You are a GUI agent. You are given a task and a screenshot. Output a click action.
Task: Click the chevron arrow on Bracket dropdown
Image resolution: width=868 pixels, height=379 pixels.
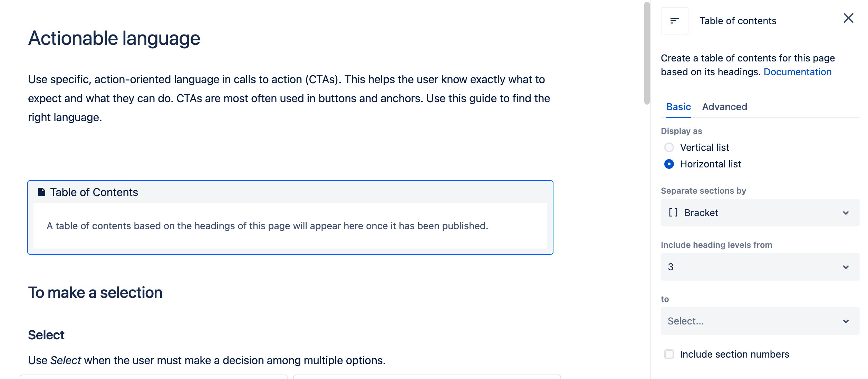pos(846,213)
